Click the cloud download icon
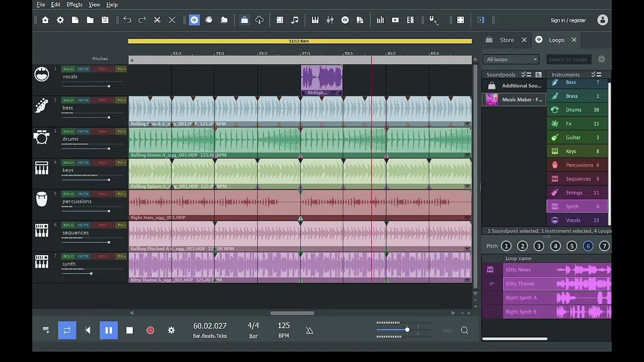Image resolution: width=644 pixels, height=362 pixels. coord(260,20)
